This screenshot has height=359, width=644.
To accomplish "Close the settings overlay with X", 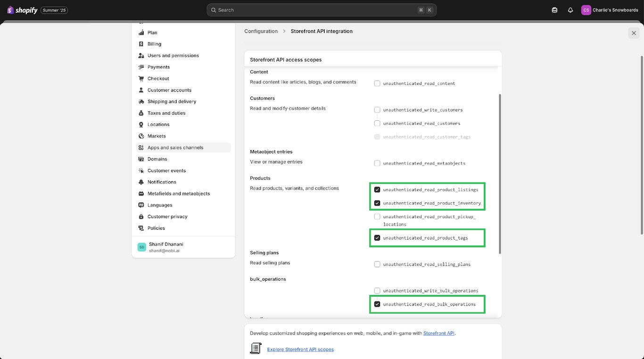I will pos(634,33).
